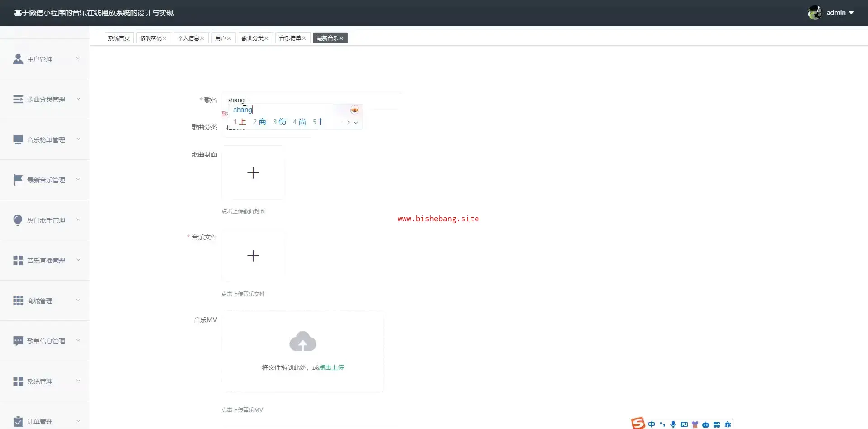Click the system title in header
This screenshot has width=868, height=429.
tap(94, 13)
